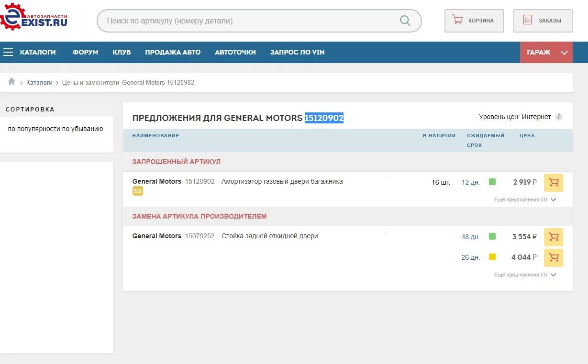This screenshot has width=588, height=364.
Task: Click the В наличии column header
Action: [439, 135]
